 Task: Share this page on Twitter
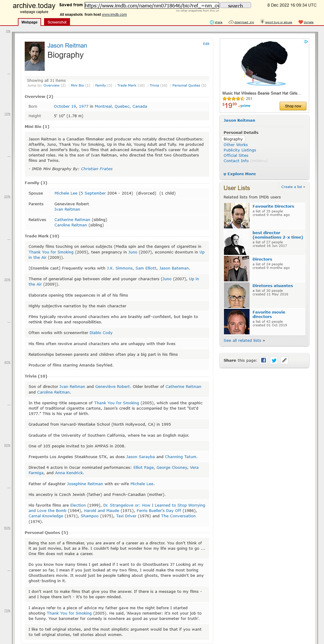pos(274,360)
